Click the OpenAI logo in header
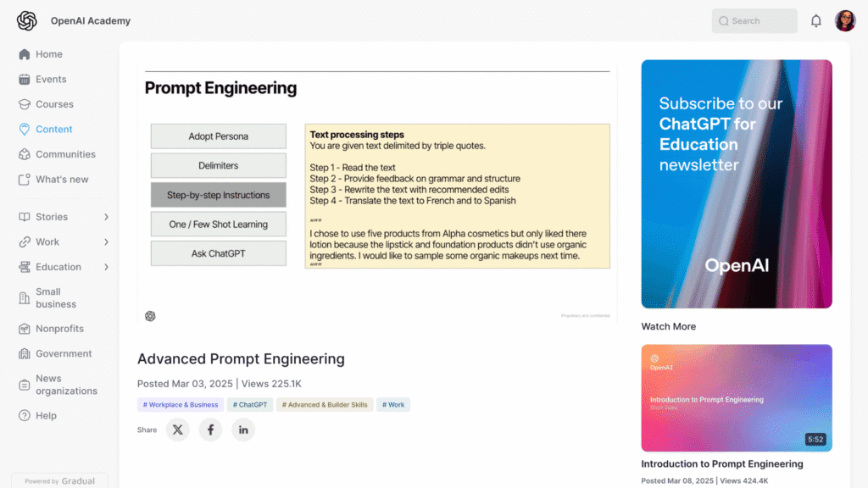868x488 pixels. pos(26,21)
